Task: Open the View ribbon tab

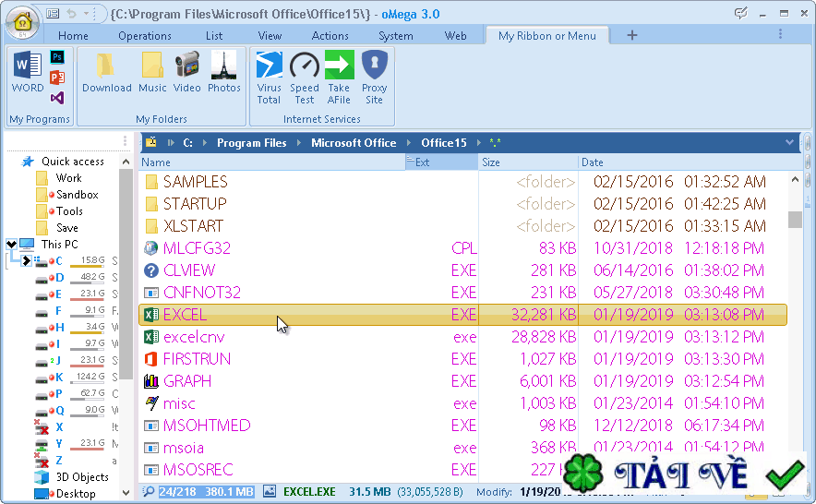Action: [270, 36]
